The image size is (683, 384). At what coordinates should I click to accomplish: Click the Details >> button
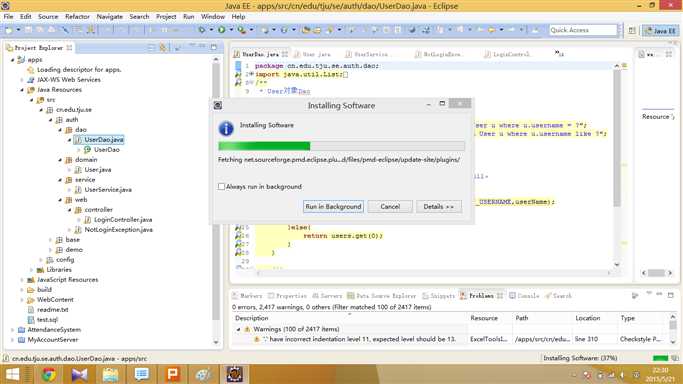pyautogui.click(x=439, y=206)
